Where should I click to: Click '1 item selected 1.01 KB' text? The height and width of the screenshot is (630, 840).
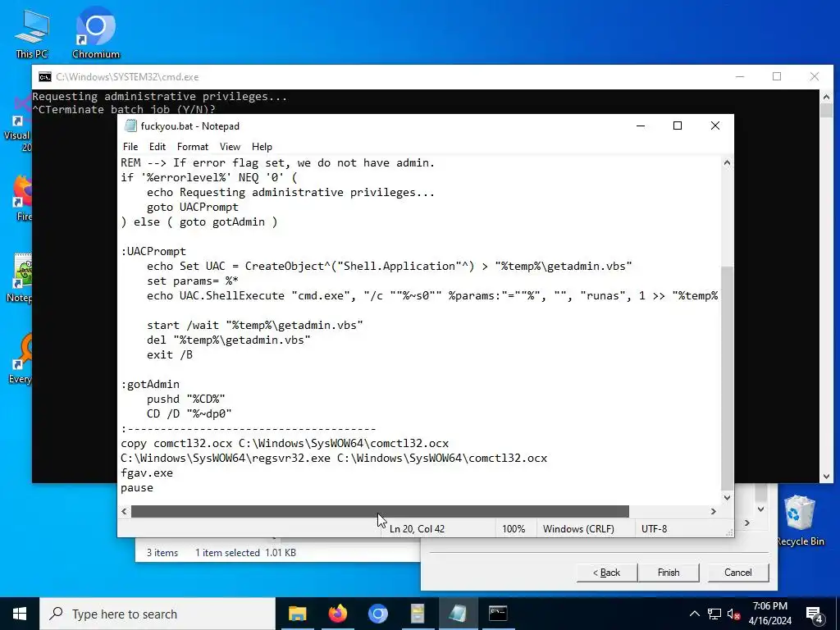[245, 553]
